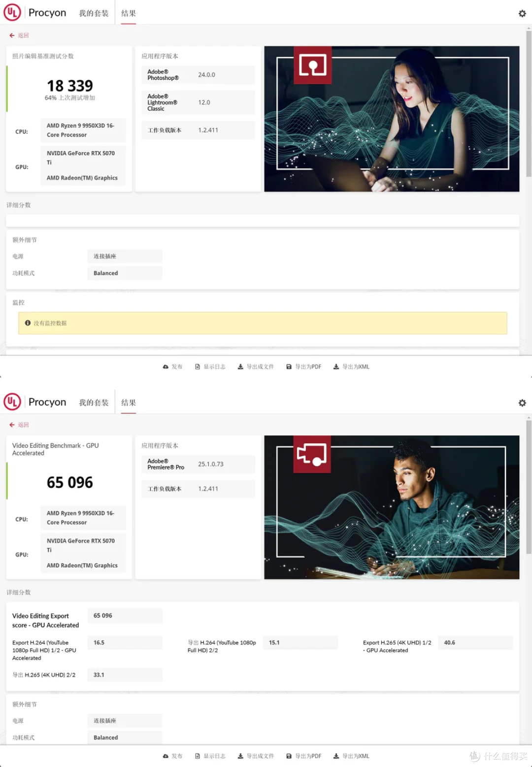Viewport: 532px width, 767px height.
Task: Click UL logo in video editing results window
Action: (x=12, y=402)
